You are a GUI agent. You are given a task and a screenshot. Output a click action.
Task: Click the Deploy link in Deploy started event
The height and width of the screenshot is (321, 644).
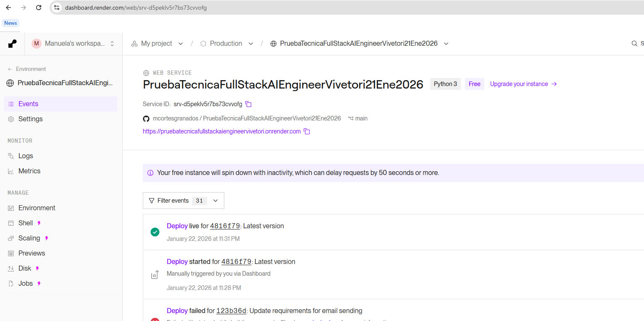pyautogui.click(x=177, y=262)
